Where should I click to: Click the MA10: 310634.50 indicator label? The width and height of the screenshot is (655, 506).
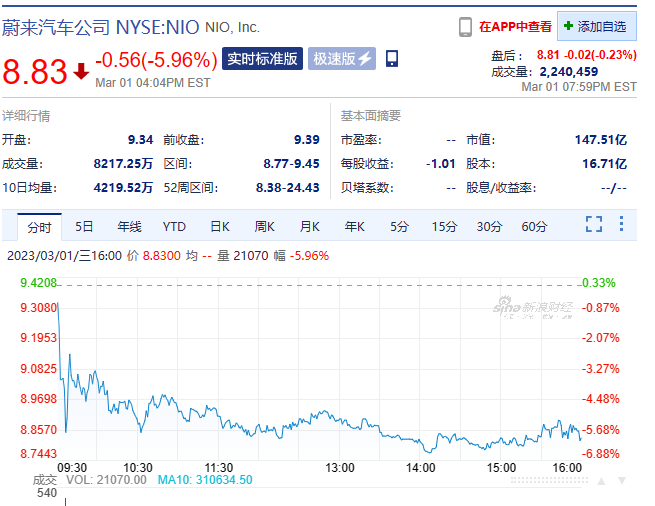coord(205,480)
